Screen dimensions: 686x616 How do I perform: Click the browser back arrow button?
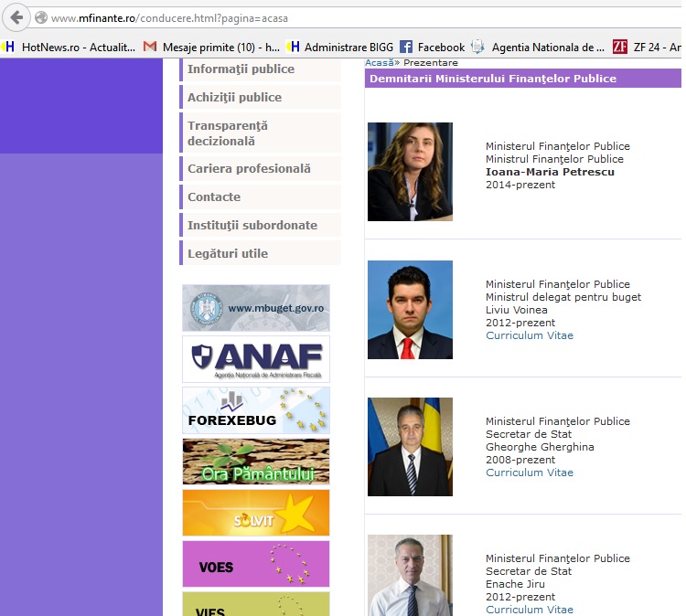[x=16, y=17]
